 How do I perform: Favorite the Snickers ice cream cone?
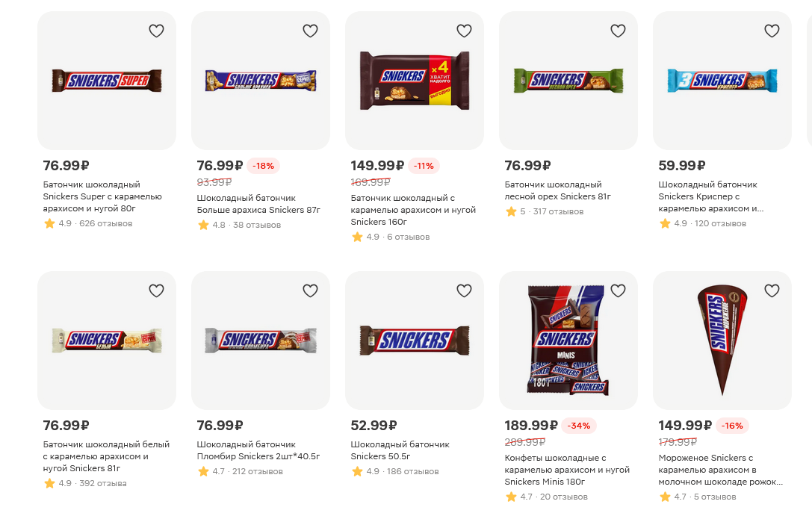click(x=772, y=290)
